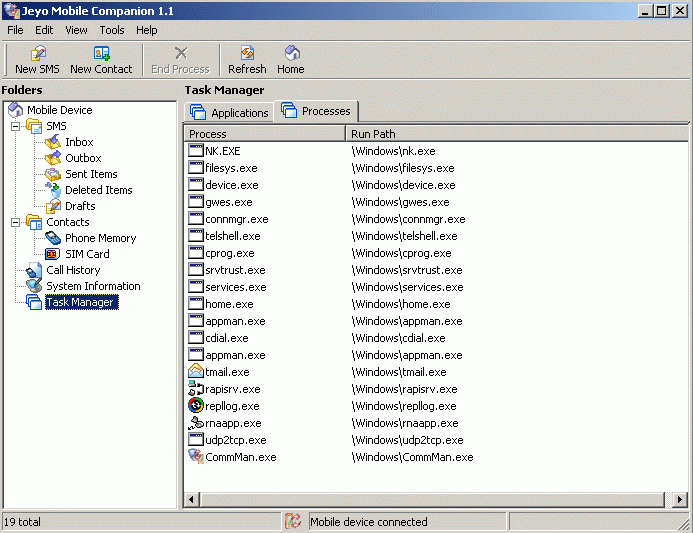693x533 pixels.
Task: Open the Edit menu
Action: tap(44, 30)
